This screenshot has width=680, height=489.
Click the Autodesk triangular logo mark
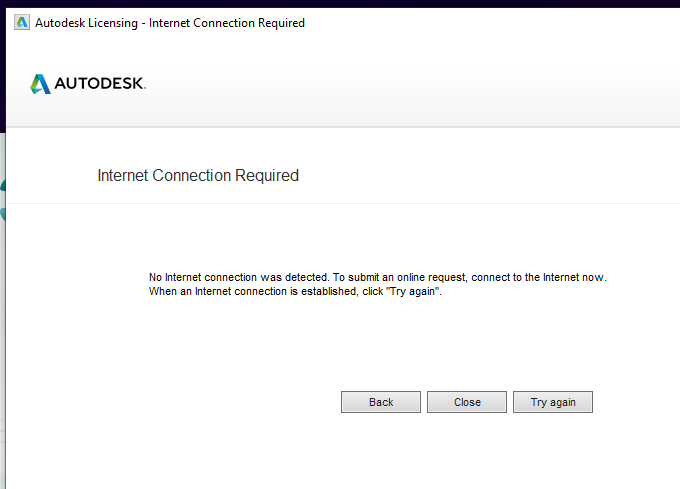point(40,84)
